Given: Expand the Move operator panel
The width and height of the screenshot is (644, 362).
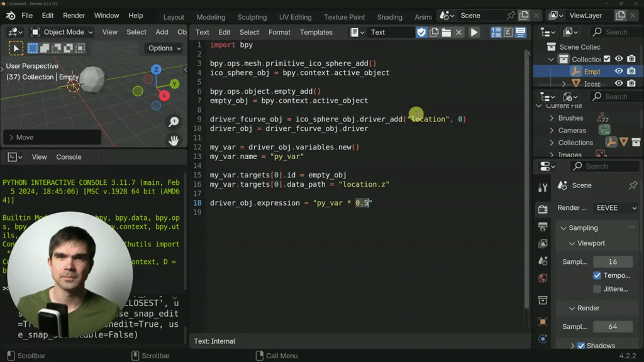Looking at the screenshot, I should pos(52,138).
